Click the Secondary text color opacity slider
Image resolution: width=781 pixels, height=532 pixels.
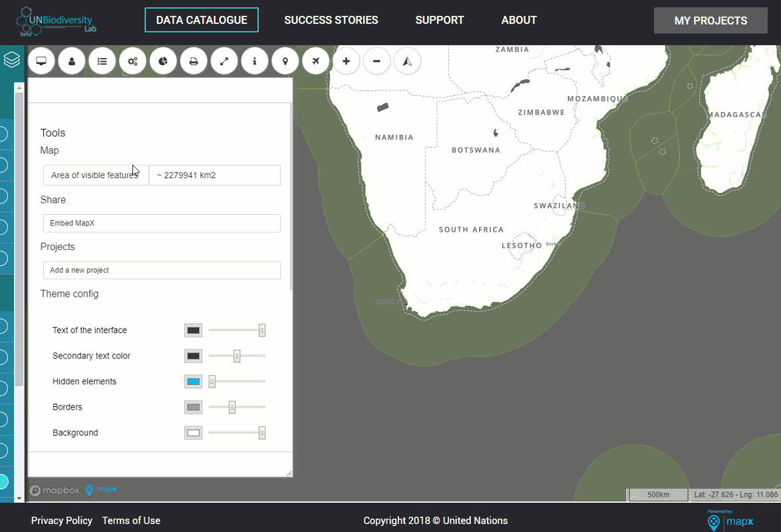pos(237,356)
